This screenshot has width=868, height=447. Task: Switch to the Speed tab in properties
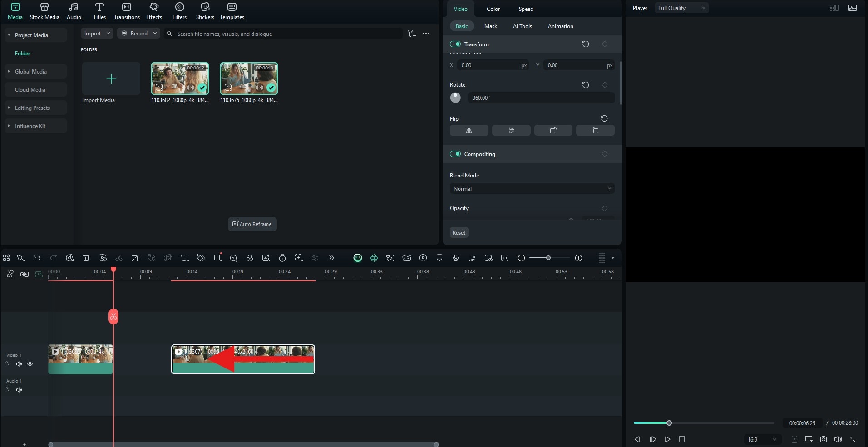tap(526, 9)
